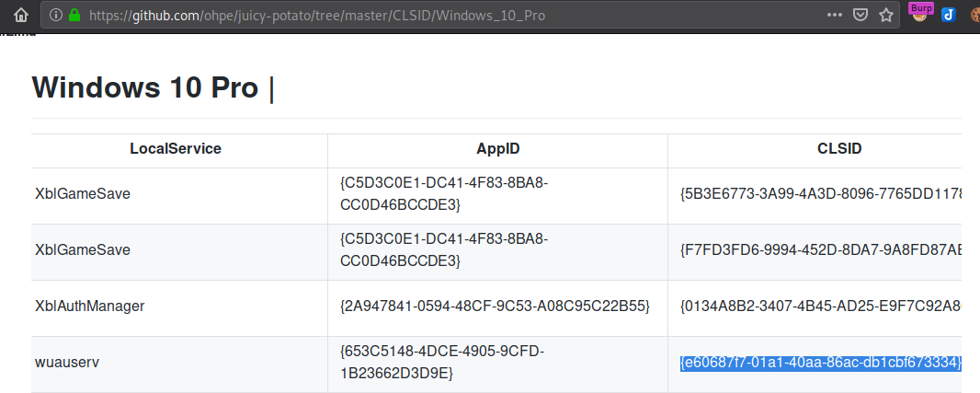Click the second XblGameSave row entry
The width and height of the screenshot is (980, 393).
(x=77, y=250)
